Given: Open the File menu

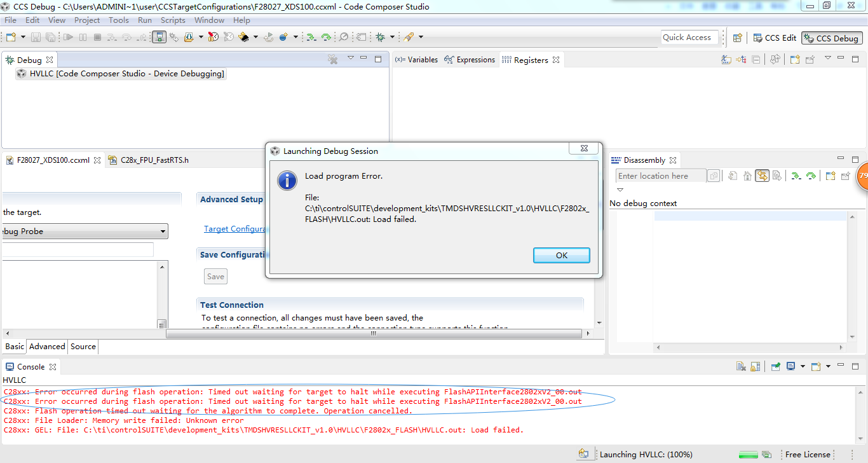Looking at the screenshot, I should click(x=10, y=20).
